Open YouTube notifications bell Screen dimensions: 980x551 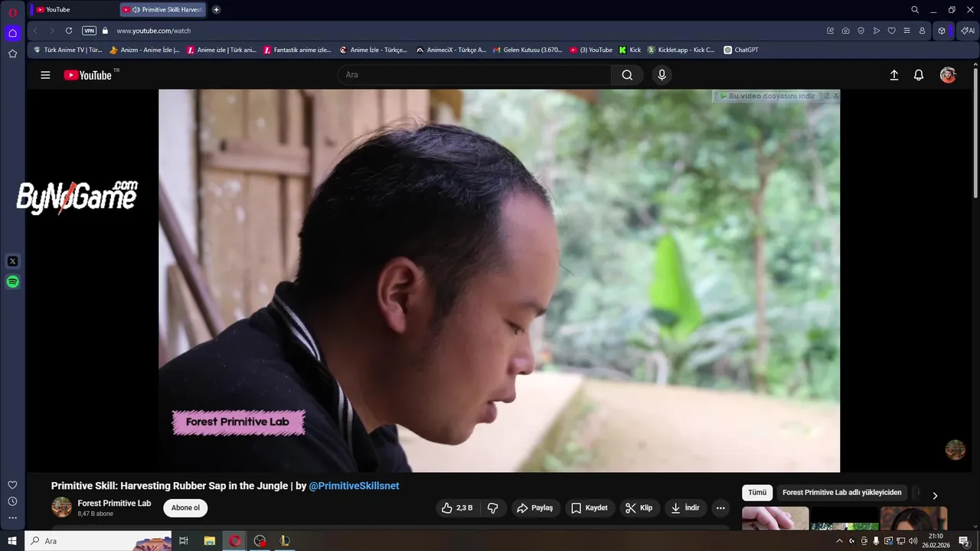[x=919, y=75]
